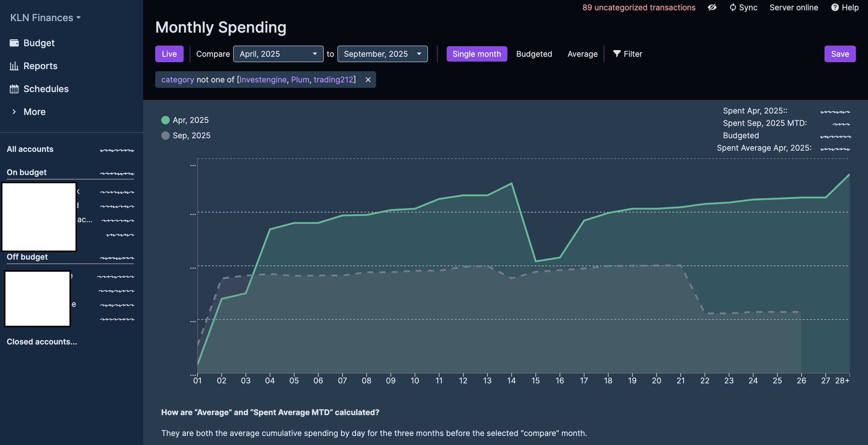Click the Filter funnel icon
The image size is (868, 445).
pyautogui.click(x=617, y=54)
